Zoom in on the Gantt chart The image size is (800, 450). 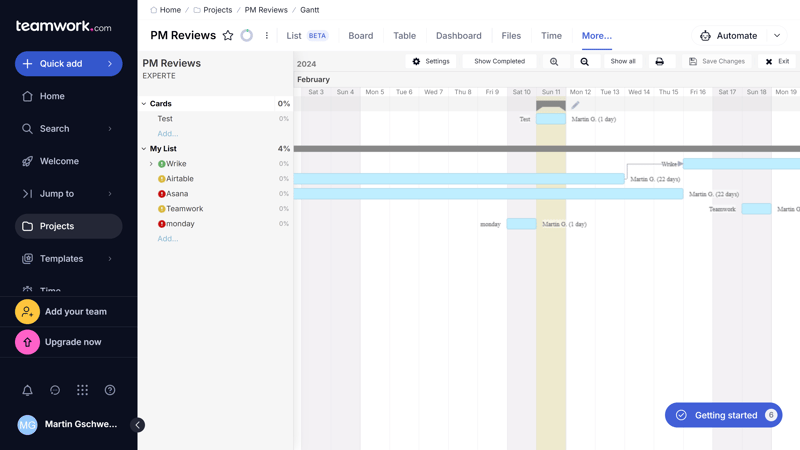(554, 62)
